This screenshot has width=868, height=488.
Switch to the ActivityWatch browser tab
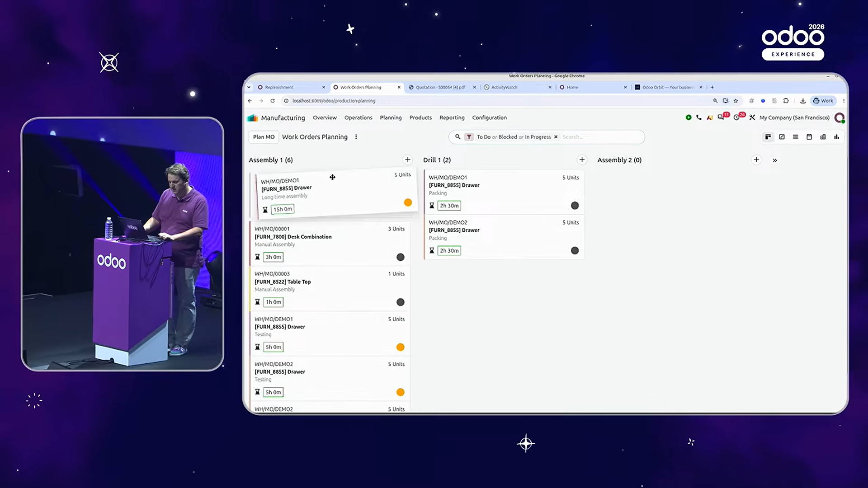click(517, 87)
